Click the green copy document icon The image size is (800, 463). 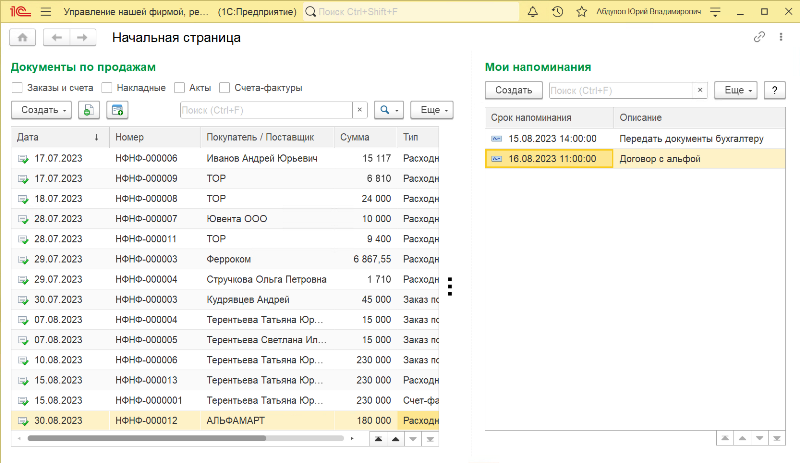tap(89, 110)
